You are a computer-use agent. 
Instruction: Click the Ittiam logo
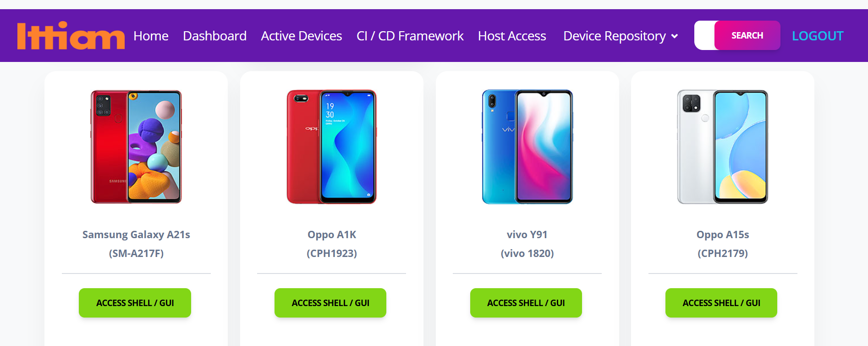[71, 36]
